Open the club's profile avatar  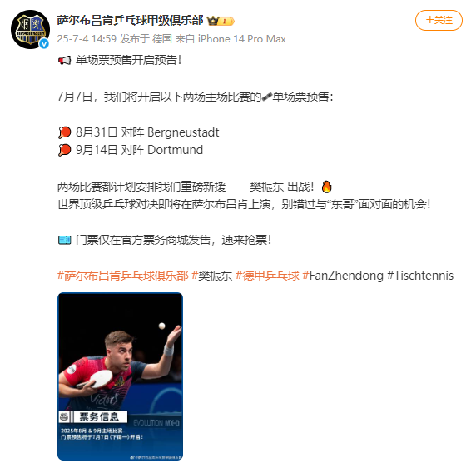point(30,29)
